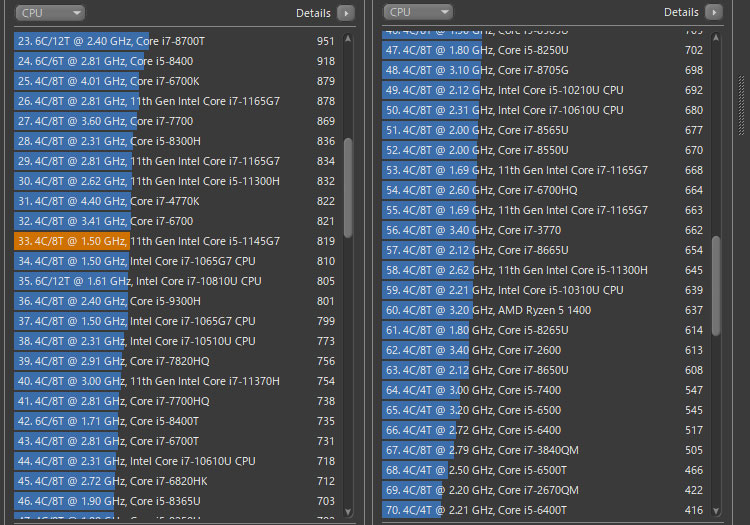
Task: Select rank 58 i5-11300H row scoring 645
Action: point(543,270)
